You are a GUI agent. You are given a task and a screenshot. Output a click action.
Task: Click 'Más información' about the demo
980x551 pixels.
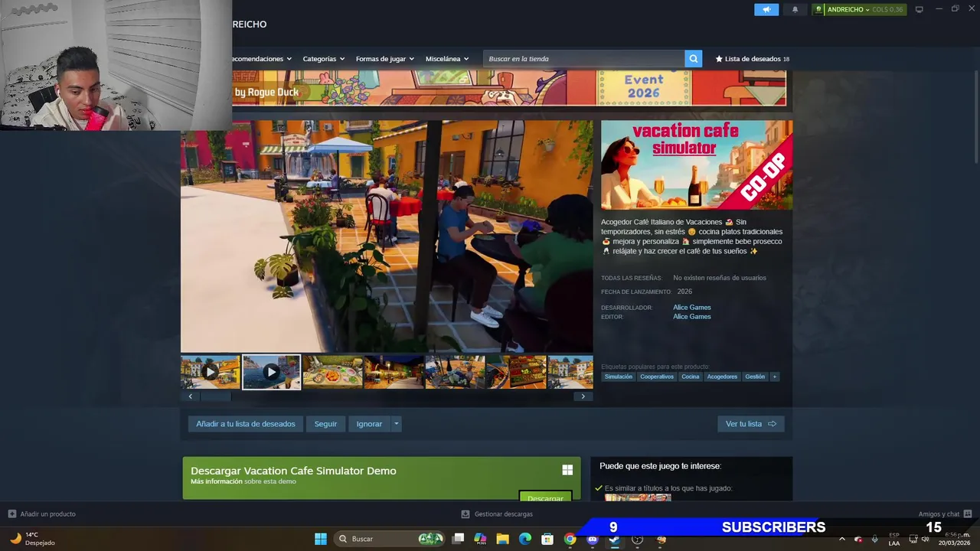tap(216, 481)
